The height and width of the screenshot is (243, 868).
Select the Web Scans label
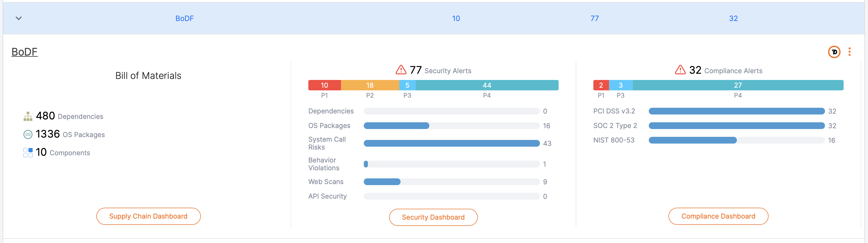point(326,181)
